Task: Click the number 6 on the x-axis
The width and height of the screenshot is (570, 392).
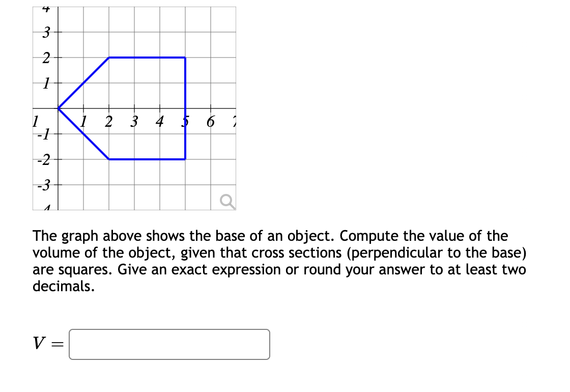Action: [210, 122]
